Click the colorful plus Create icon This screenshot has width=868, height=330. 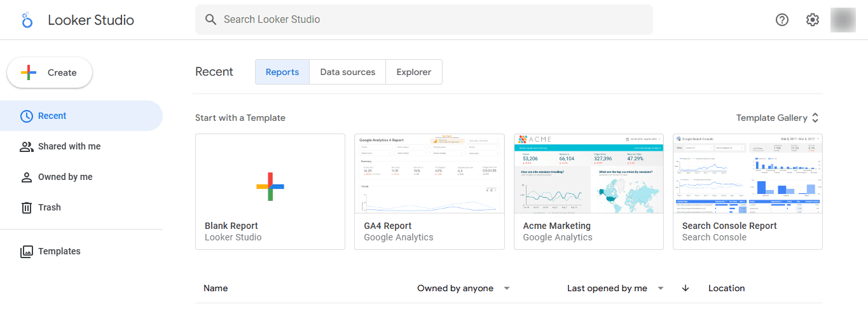click(29, 72)
